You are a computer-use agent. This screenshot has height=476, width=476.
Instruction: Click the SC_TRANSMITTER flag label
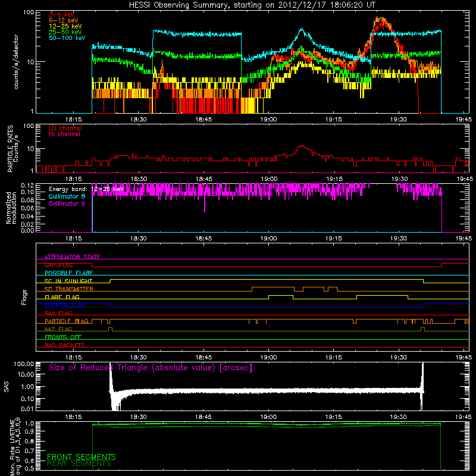(69, 289)
